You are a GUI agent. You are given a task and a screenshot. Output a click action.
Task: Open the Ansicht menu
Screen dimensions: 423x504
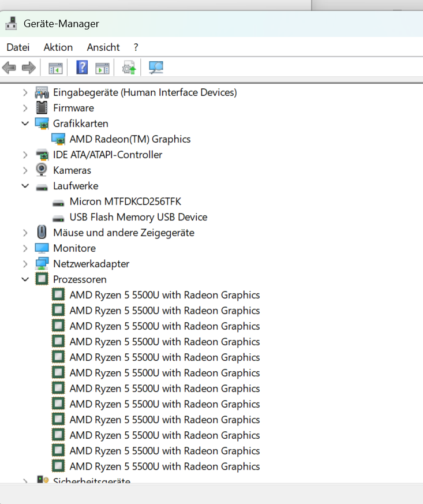tap(103, 47)
